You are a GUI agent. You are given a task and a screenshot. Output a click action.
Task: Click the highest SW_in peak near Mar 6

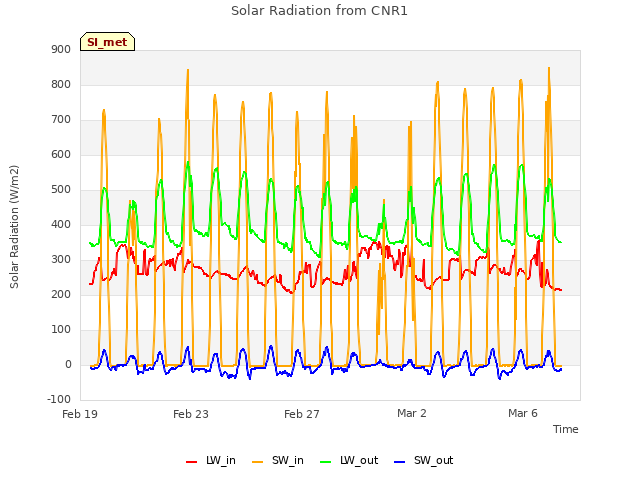point(549,68)
